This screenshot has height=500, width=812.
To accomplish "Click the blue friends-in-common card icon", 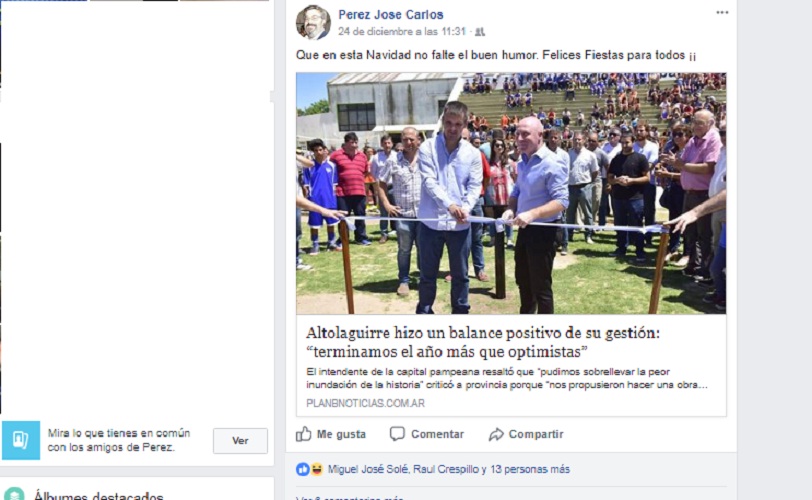I will coord(21,440).
